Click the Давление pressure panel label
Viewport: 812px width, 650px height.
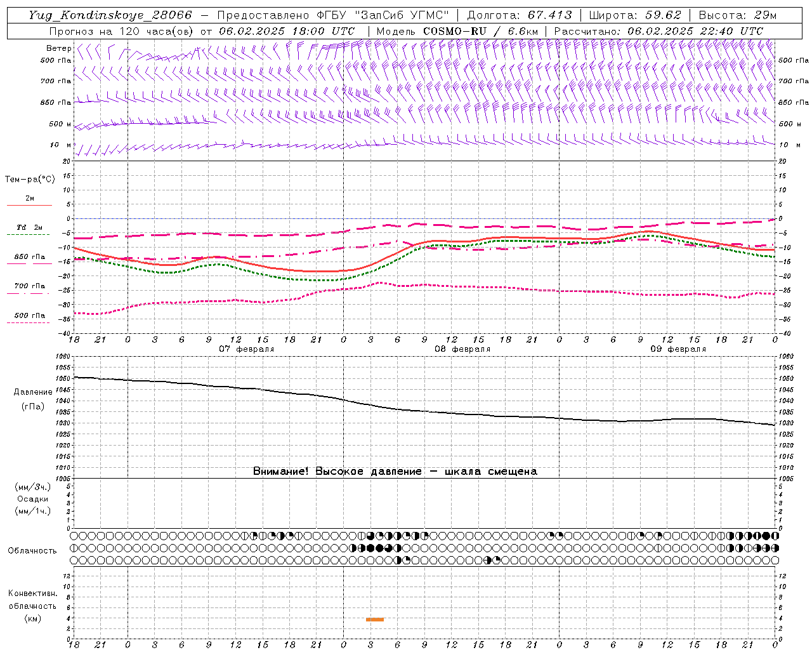click(x=33, y=392)
